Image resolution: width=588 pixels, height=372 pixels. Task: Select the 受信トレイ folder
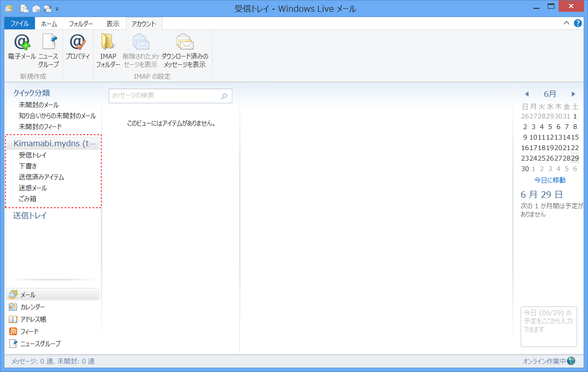pos(32,155)
